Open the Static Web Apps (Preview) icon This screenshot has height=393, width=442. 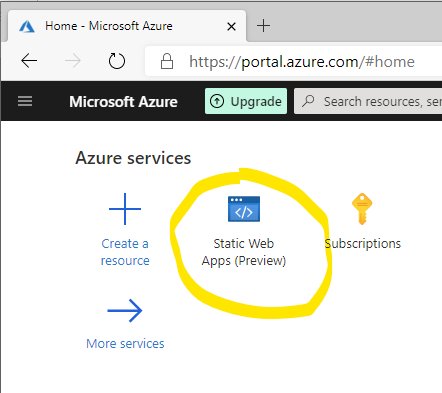coord(244,209)
